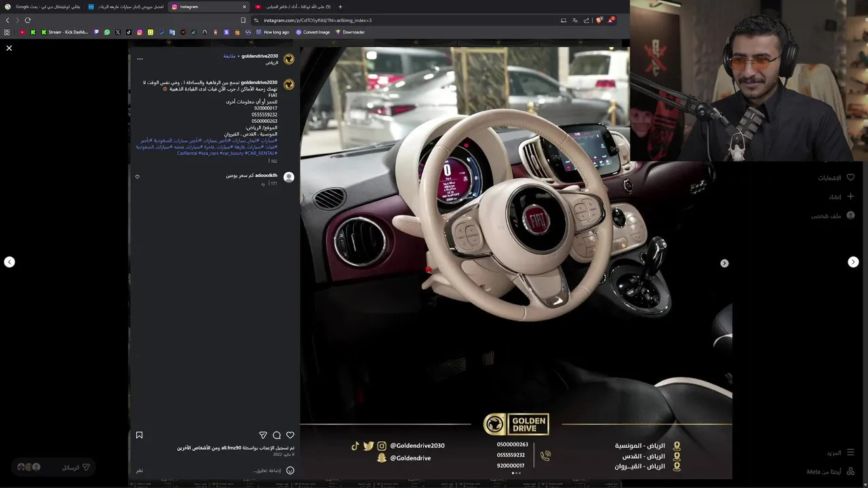Like the post with heart icon
868x488 pixels.
[290, 435]
